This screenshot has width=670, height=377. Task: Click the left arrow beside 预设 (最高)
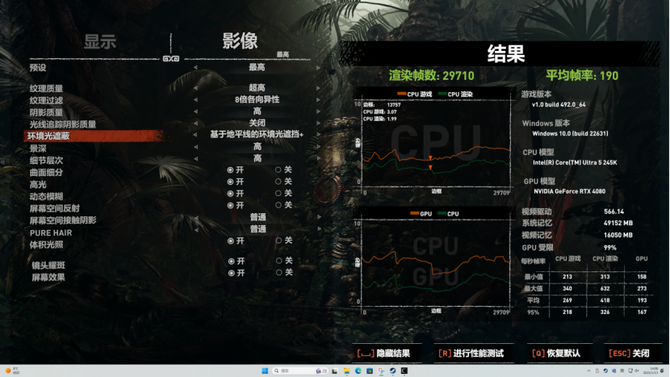click(x=195, y=67)
